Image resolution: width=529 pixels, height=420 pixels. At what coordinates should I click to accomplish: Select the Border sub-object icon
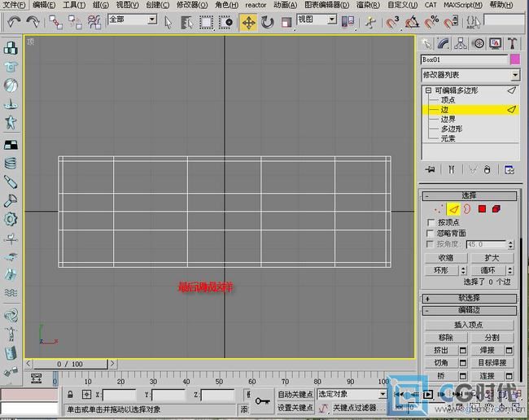[x=467, y=209]
